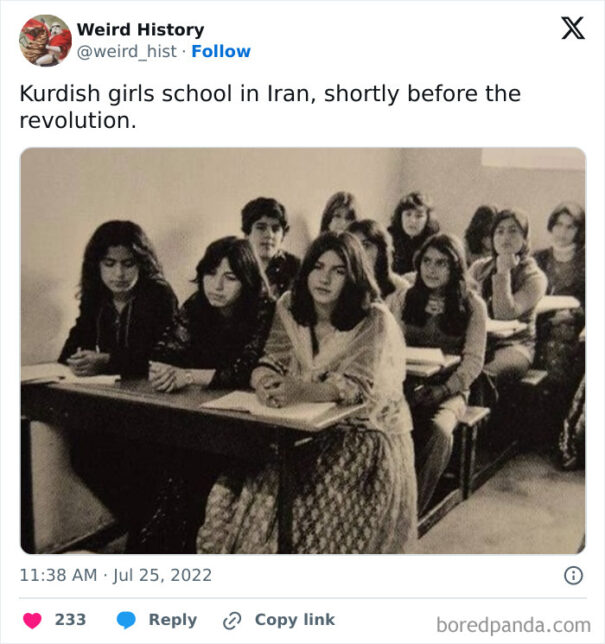The height and width of the screenshot is (644, 605).
Task: Click the blue reply speech bubble icon
Action: (x=126, y=620)
